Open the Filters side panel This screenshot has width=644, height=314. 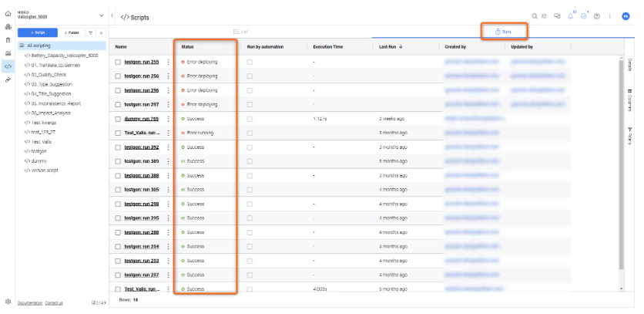click(629, 136)
